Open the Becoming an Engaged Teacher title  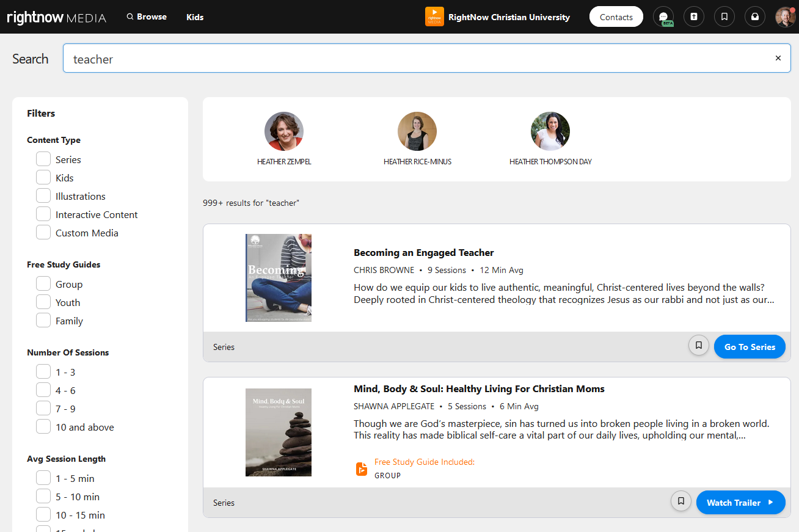point(424,253)
